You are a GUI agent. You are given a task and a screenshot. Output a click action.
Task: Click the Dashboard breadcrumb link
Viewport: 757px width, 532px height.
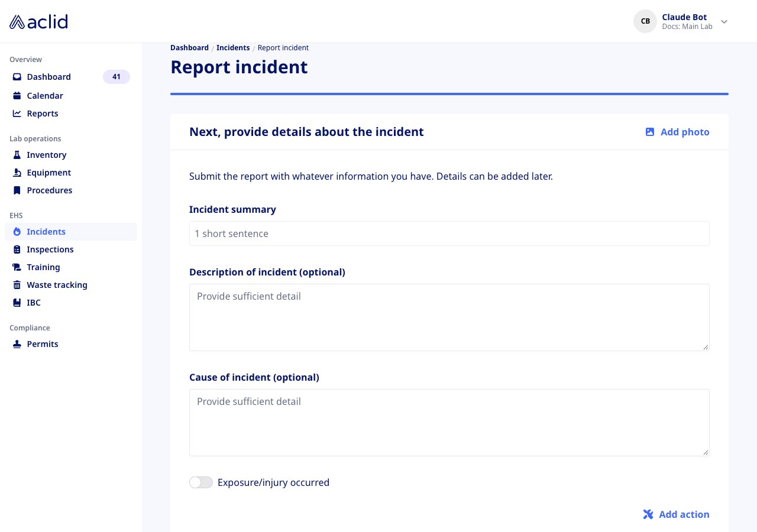point(189,48)
